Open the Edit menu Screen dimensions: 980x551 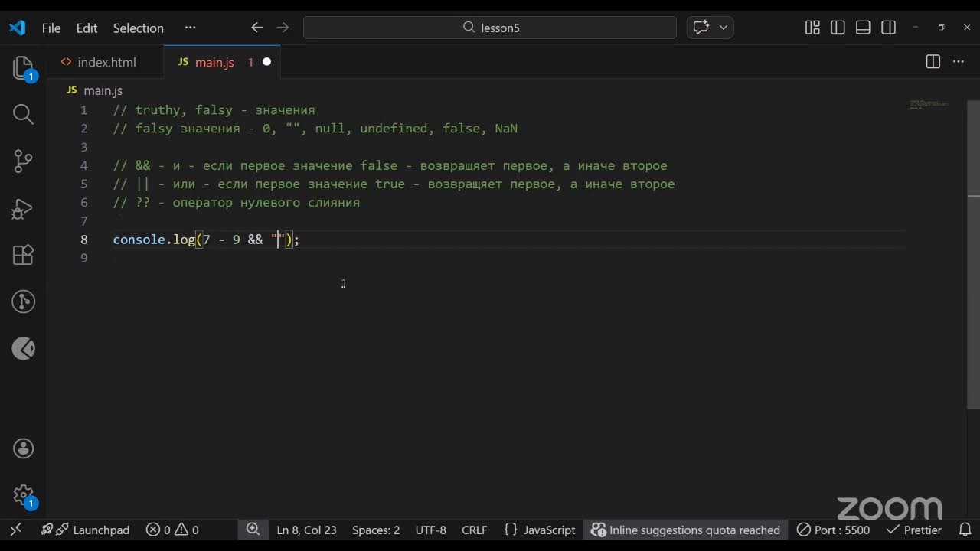[x=87, y=28]
